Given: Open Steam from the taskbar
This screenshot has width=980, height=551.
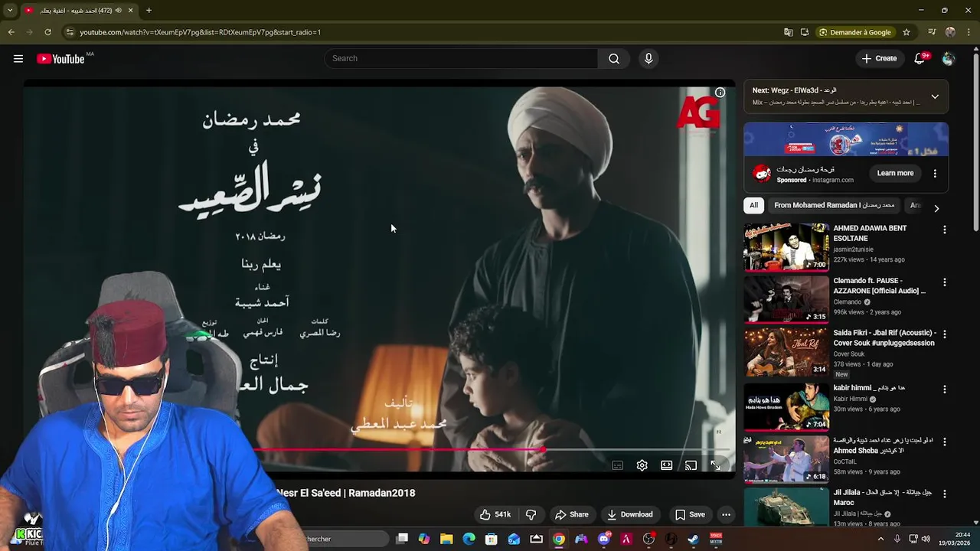Looking at the screenshot, I should [694, 539].
